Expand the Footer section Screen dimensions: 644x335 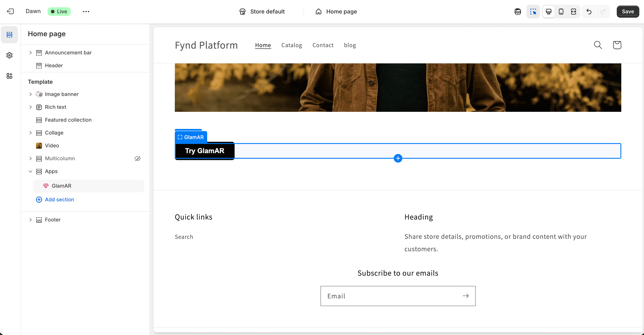click(30, 220)
